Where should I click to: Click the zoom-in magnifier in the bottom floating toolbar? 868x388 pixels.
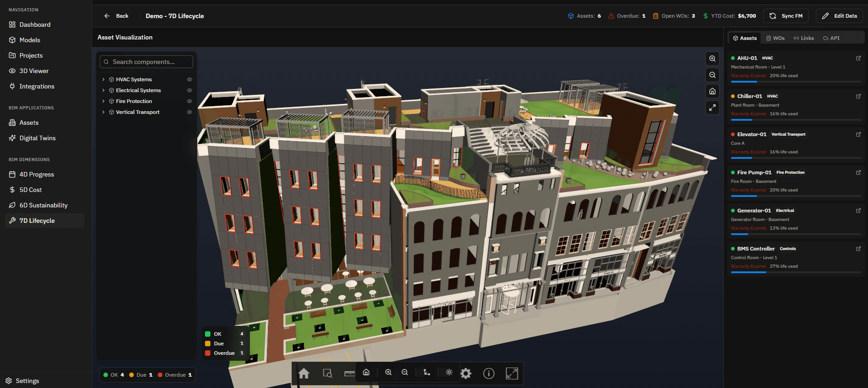pos(389,372)
